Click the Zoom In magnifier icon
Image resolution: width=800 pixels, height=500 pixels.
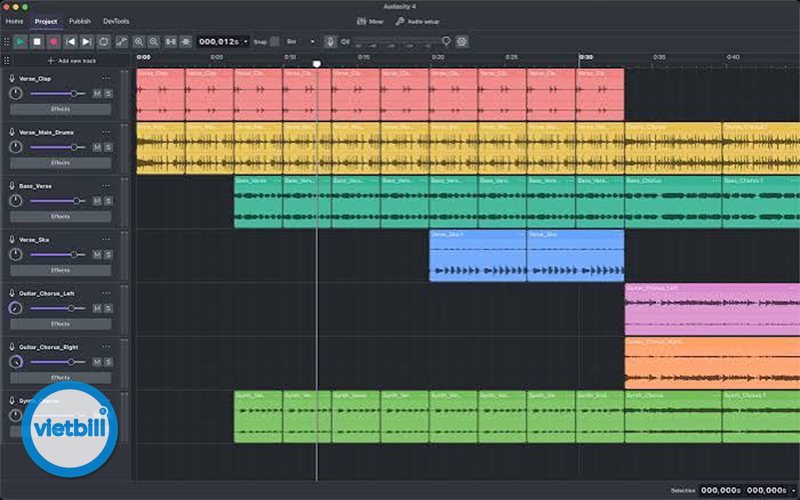click(138, 42)
